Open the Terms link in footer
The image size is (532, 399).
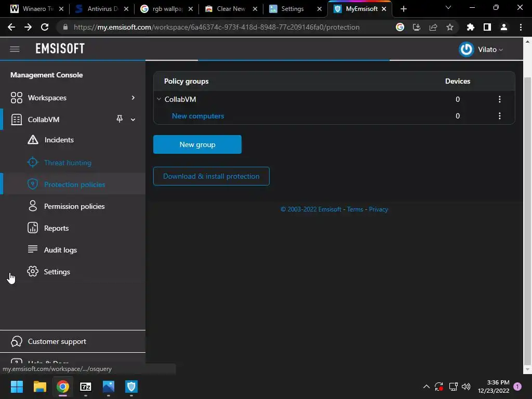[355, 209]
